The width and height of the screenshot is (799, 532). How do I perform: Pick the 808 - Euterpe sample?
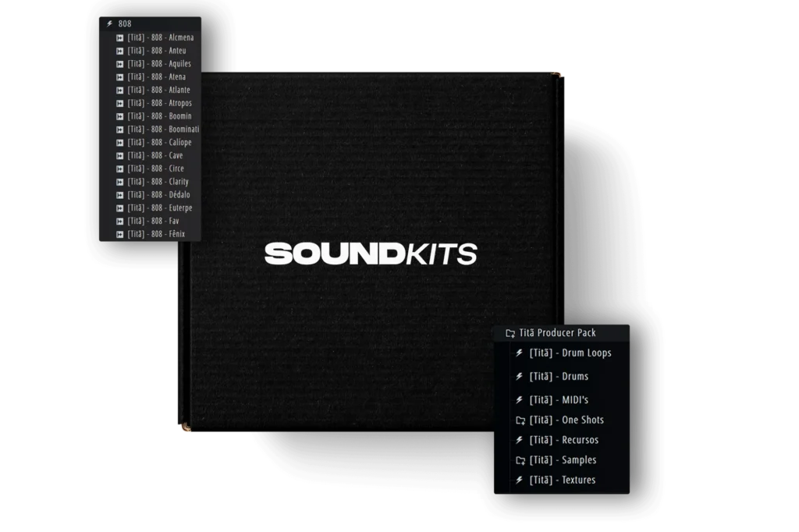[x=159, y=208]
